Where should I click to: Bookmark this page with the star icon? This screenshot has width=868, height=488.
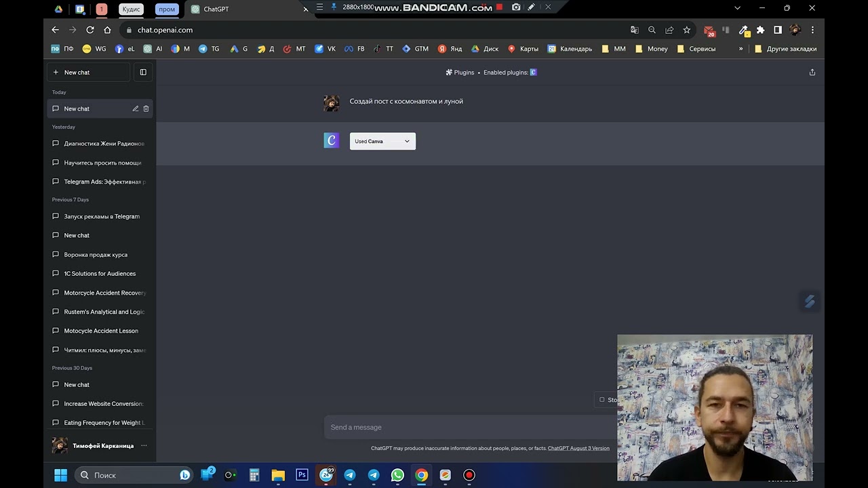pyautogui.click(x=687, y=30)
